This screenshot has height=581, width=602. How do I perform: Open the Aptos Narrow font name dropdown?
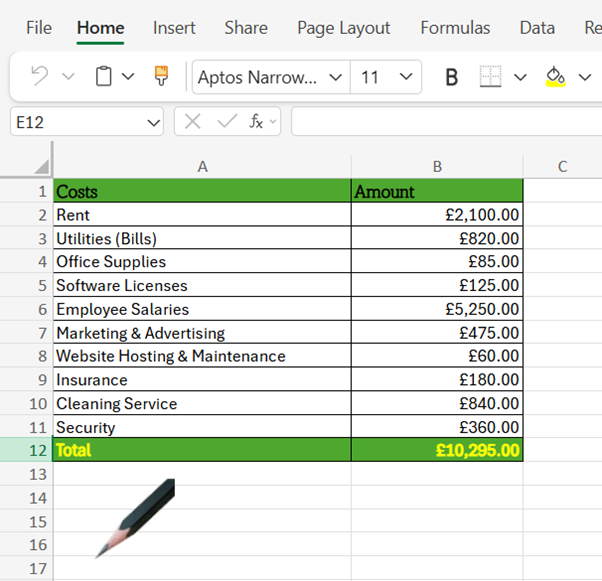[x=335, y=77]
